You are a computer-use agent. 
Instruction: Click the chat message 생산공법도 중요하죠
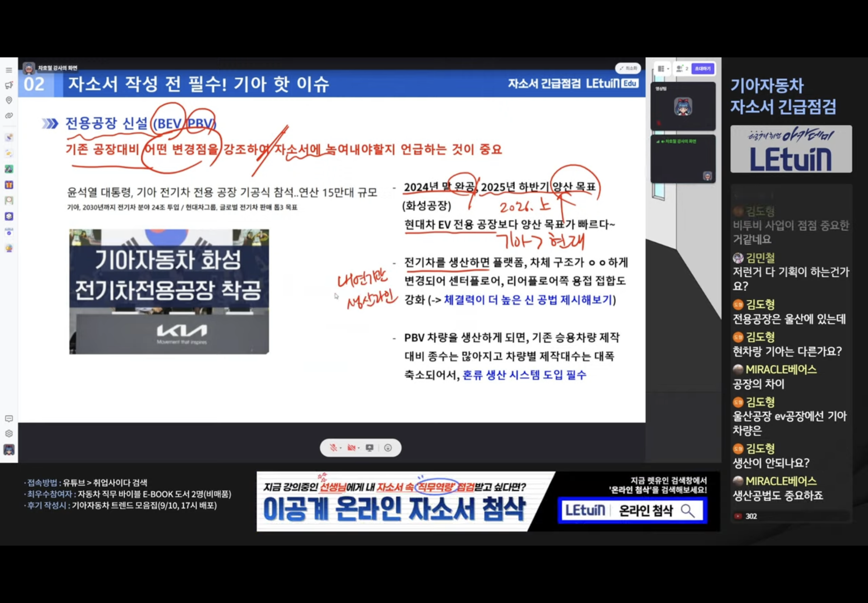pos(778,495)
